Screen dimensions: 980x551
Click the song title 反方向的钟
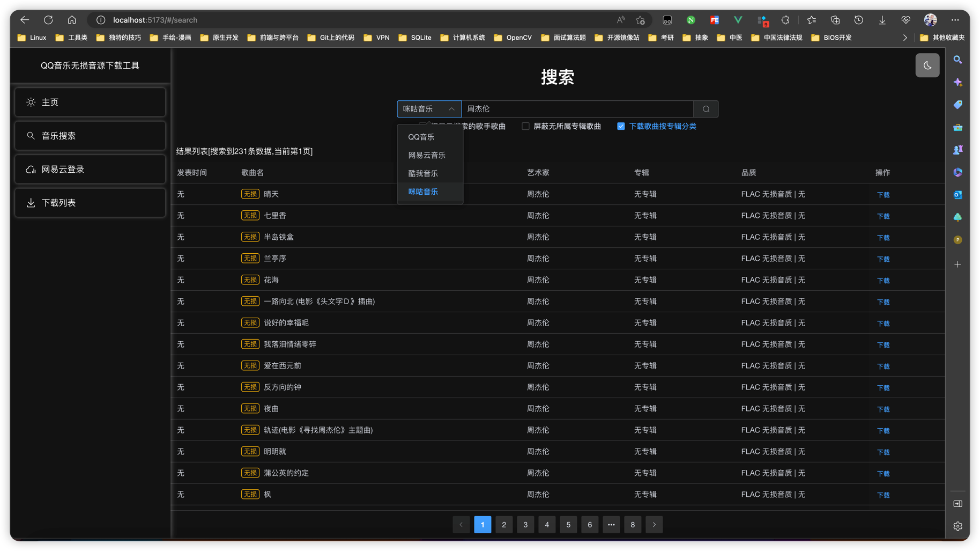(x=283, y=387)
